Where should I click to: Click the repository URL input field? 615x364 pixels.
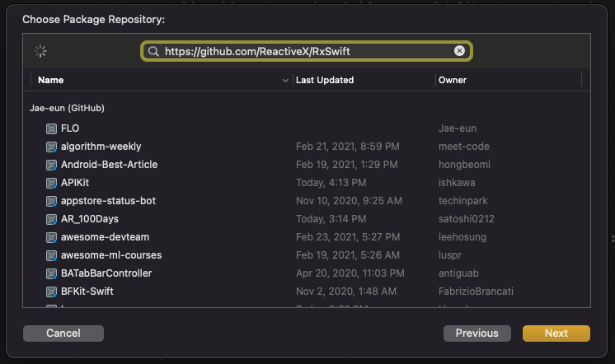coord(307,51)
